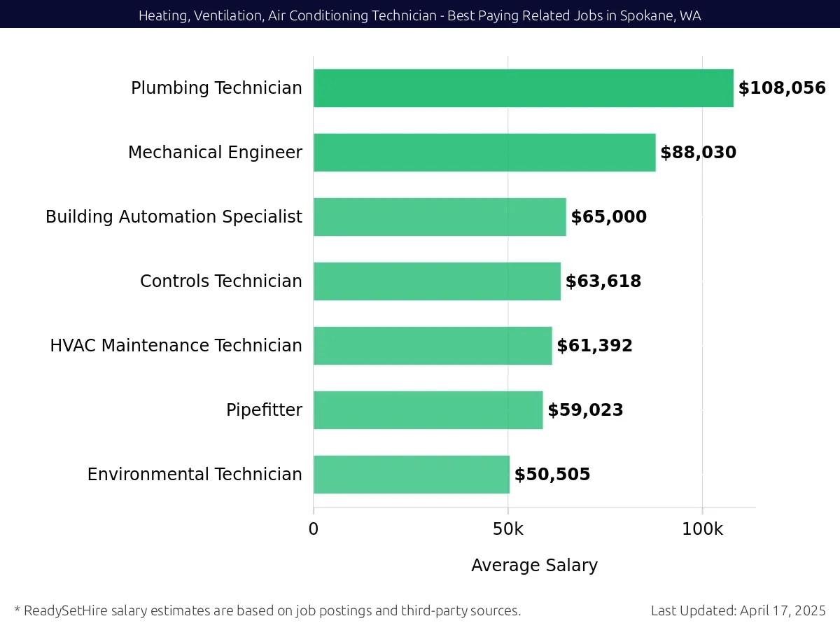
Task: Click the Last Updated date text
Action: pos(738,610)
